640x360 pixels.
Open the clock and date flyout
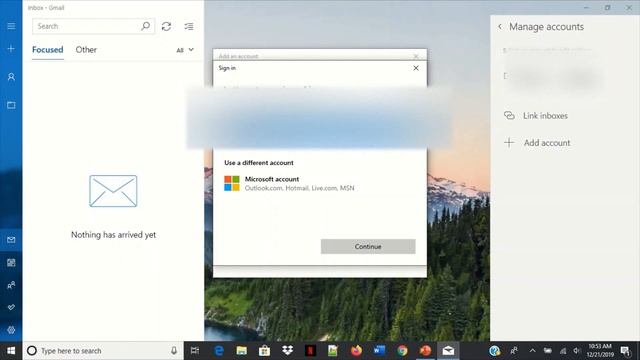coord(600,351)
